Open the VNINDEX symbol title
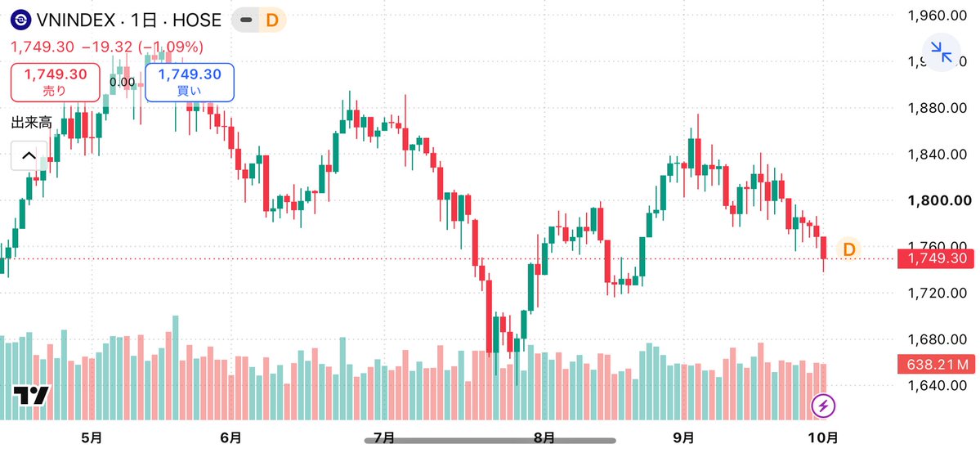The width and height of the screenshot is (980, 453). point(76,20)
